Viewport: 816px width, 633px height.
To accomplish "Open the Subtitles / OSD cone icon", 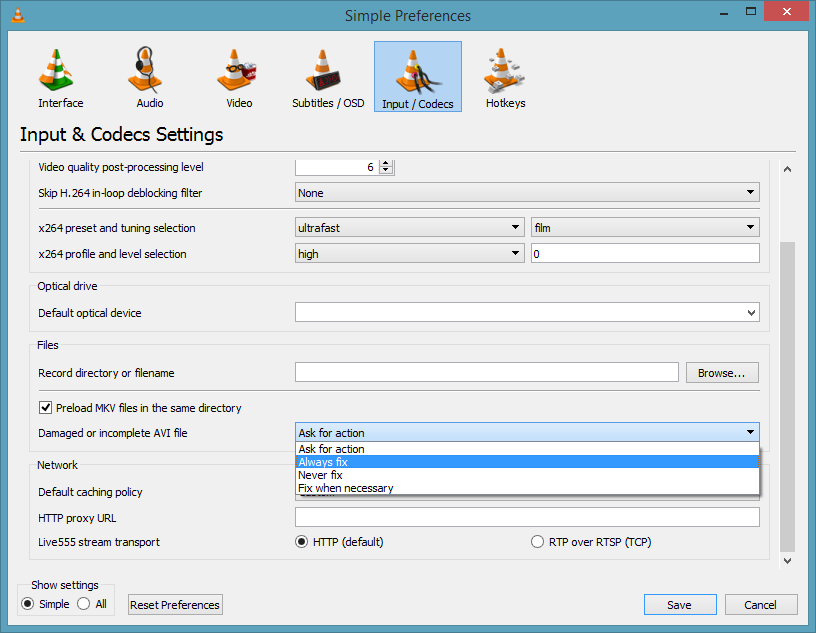I will [x=325, y=71].
